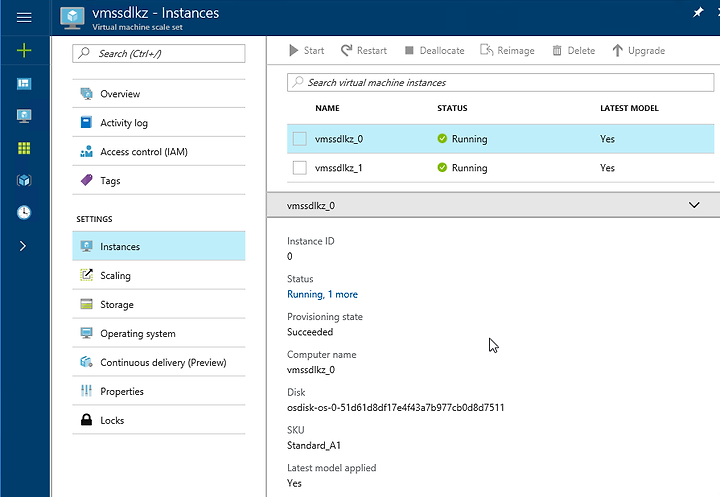
Task: Open Continuous delivery (Preview) label
Action: 163,362
